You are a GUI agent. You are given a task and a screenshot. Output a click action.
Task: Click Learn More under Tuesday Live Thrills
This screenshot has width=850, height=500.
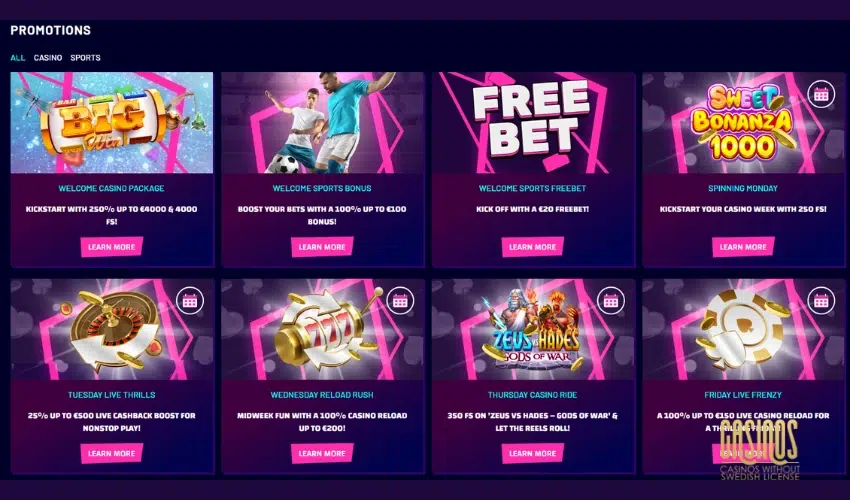[x=112, y=453]
